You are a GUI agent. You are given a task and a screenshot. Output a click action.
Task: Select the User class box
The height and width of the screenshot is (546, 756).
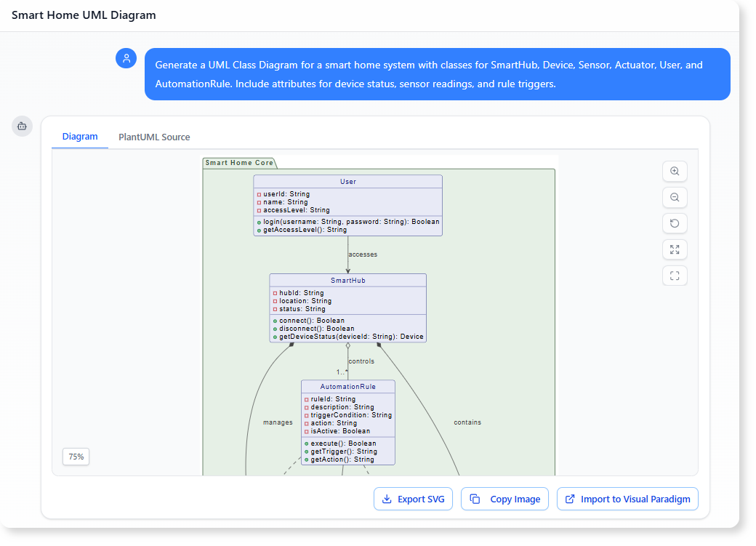click(x=348, y=204)
